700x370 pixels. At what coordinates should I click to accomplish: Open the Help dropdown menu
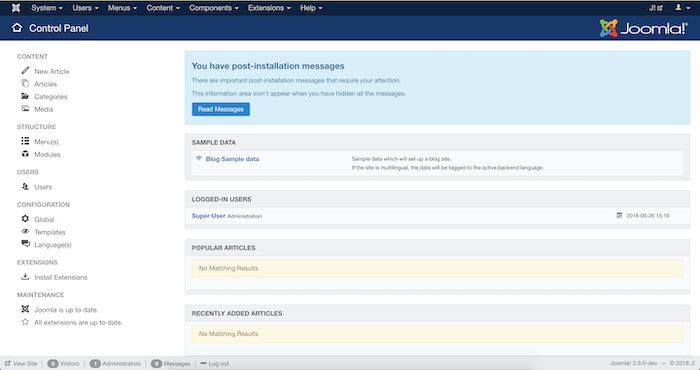pos(311,8)
